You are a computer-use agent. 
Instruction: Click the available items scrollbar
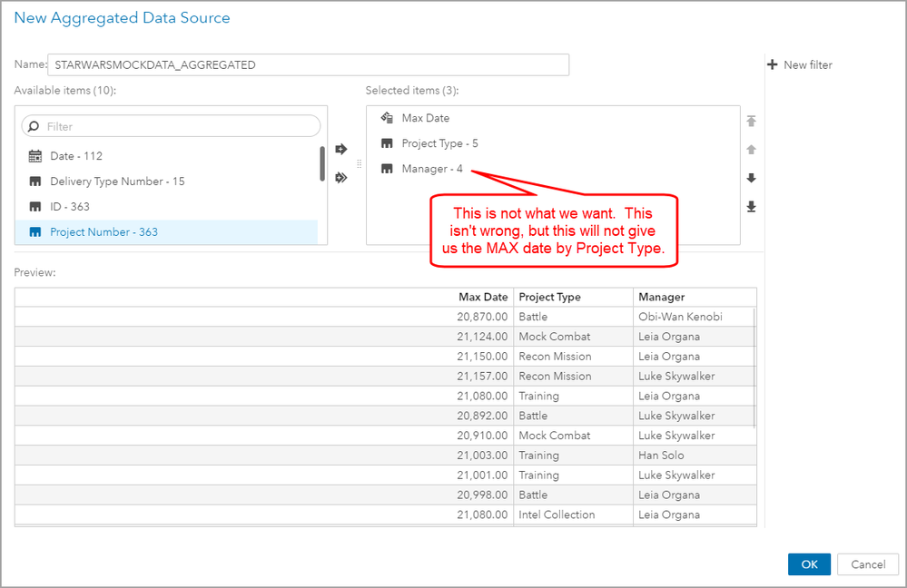tap(322, 163)
